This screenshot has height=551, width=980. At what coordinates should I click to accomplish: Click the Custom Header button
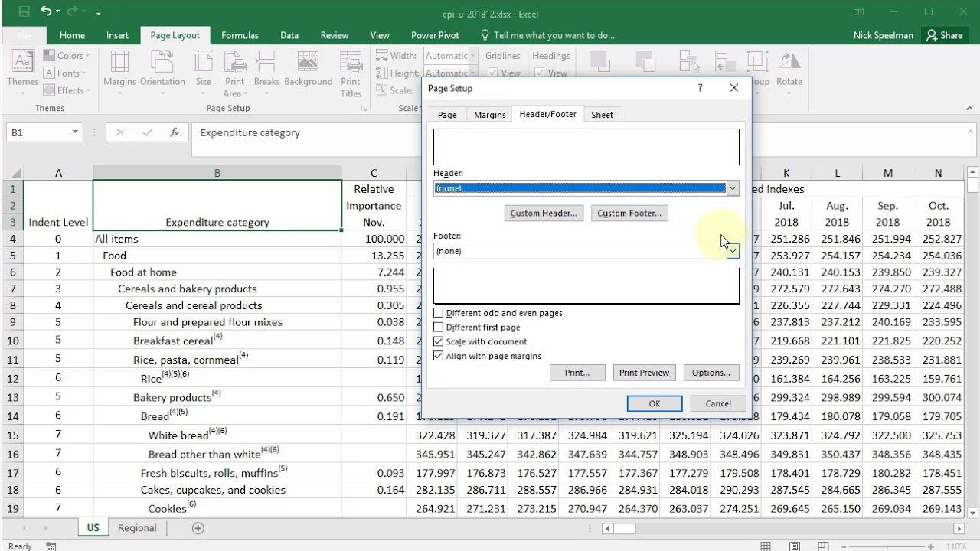544,214
